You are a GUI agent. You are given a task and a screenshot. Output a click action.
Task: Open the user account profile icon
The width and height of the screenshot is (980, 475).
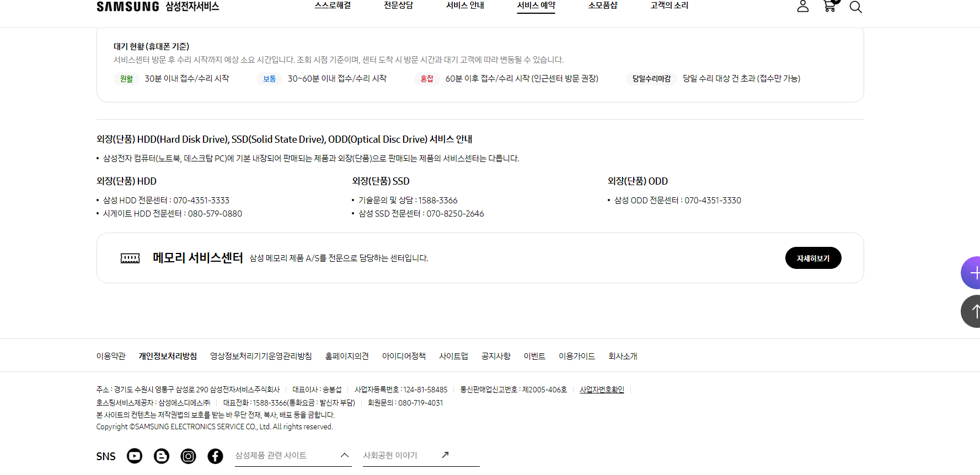coord(803,6)
